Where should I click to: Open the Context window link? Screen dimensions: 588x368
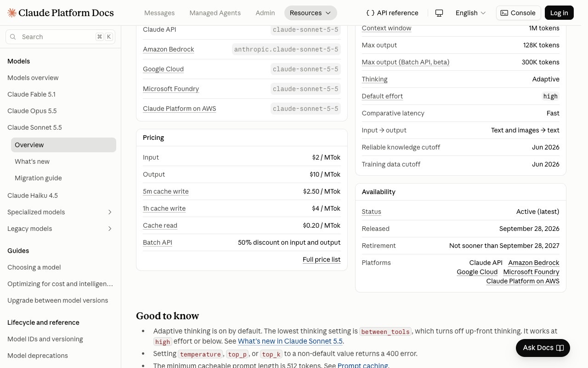click(x=386, y=28)
